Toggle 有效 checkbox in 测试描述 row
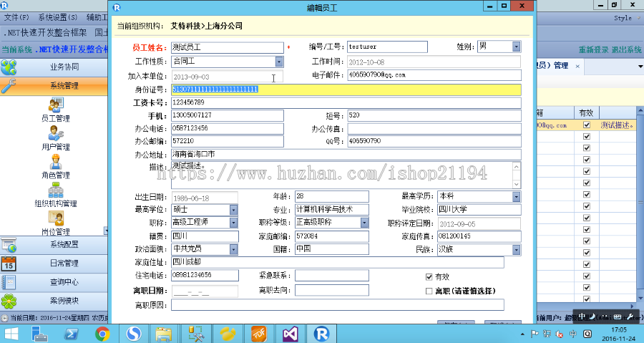Image resolution: width=644 pixels, height=343 pixels. (x=587, y=125)
